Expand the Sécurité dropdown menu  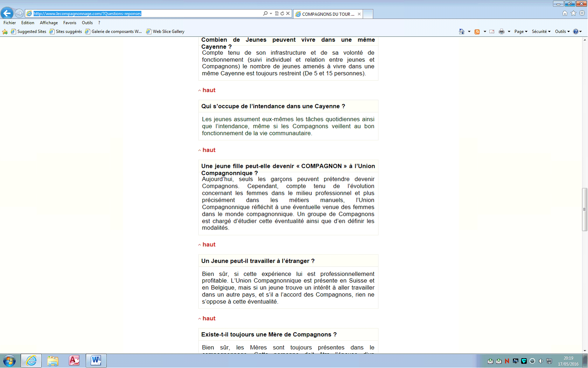pos(541,32)
